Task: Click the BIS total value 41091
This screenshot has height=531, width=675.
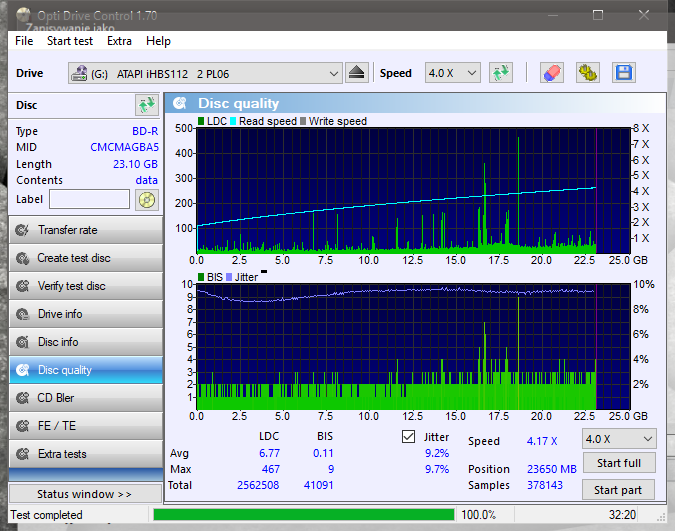Action: pos(319,485)
